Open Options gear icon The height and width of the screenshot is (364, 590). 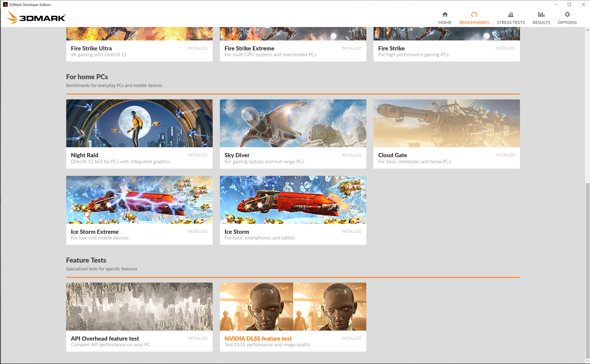(x=567, y=15)
